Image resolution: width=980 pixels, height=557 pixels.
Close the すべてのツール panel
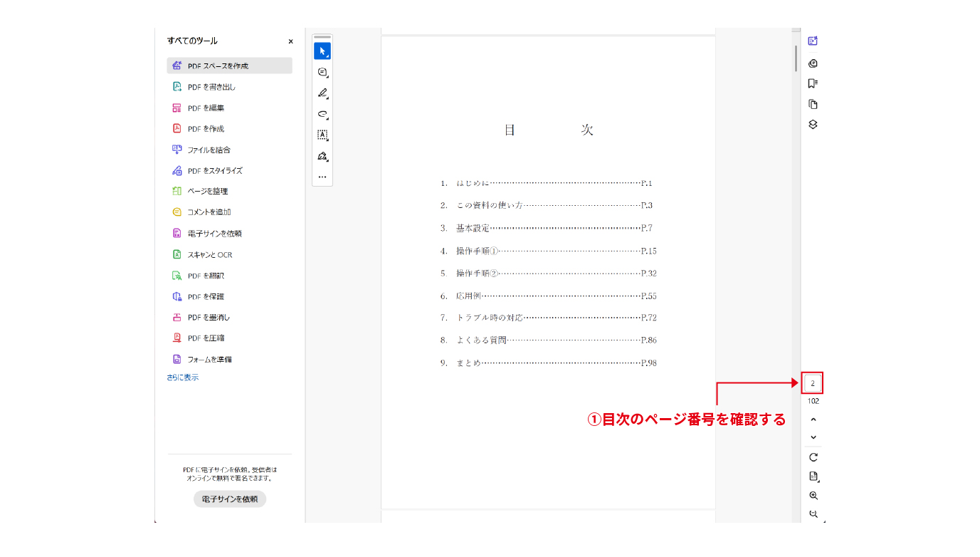coord(290,41)
